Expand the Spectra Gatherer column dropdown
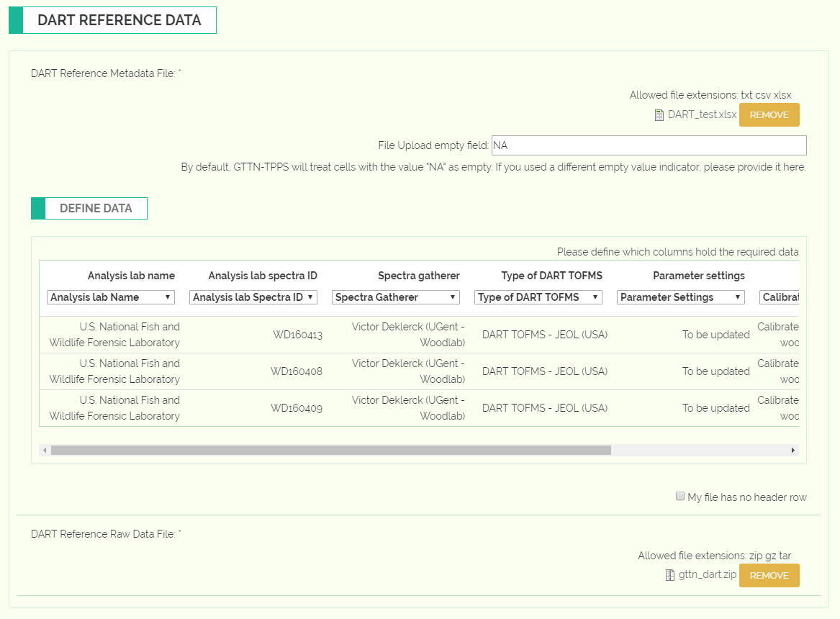Screen dimensions: 840x619 click(x=396, y=297)
